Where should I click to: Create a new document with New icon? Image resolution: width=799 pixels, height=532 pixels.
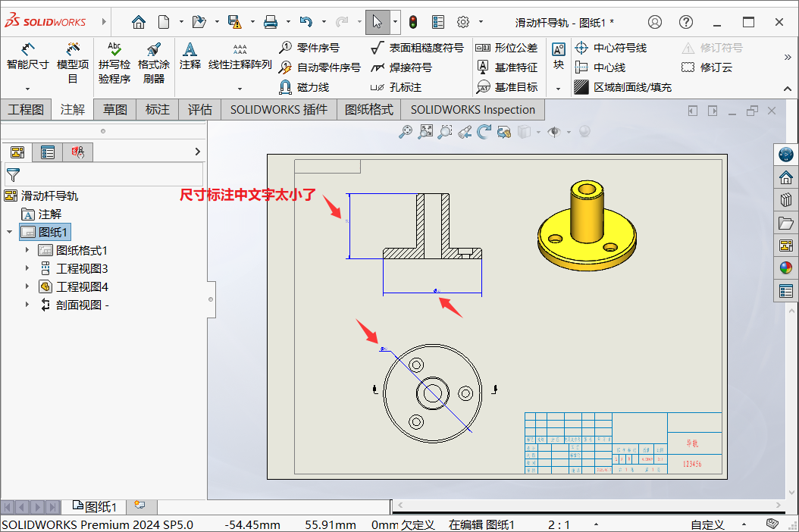coord(164,22)
